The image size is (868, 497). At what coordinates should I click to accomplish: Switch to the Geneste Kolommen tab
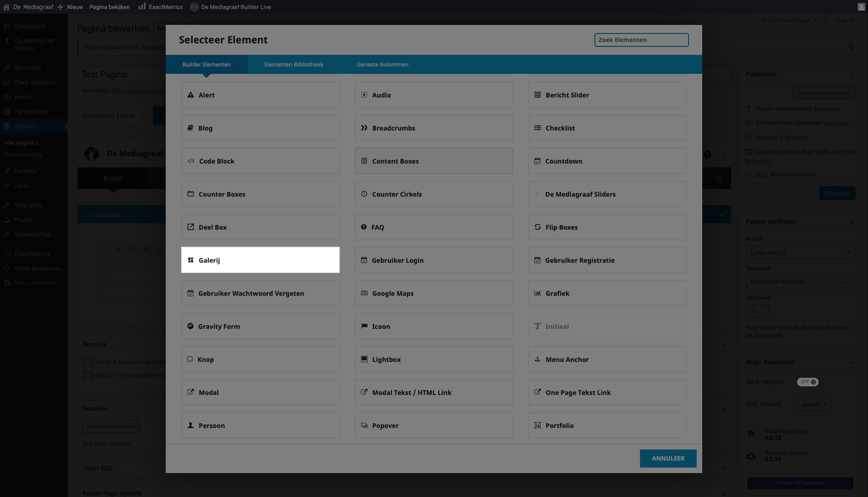(382, 64)
